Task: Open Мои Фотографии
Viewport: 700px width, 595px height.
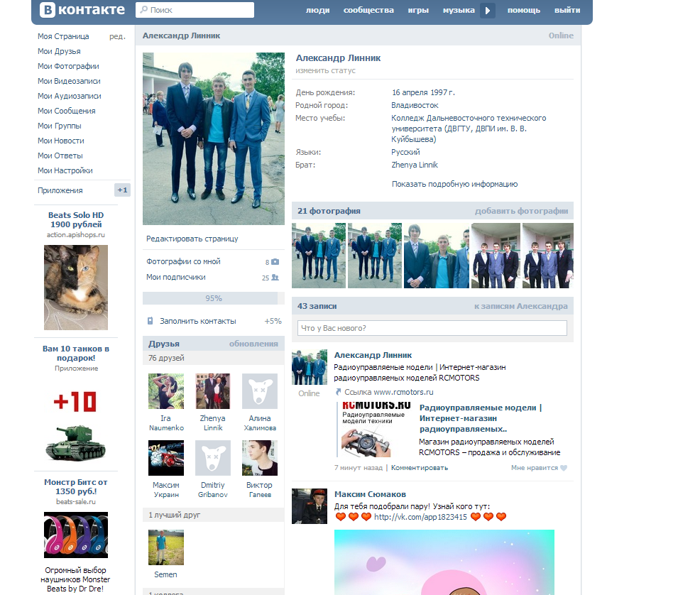Action: coord(68,66)
